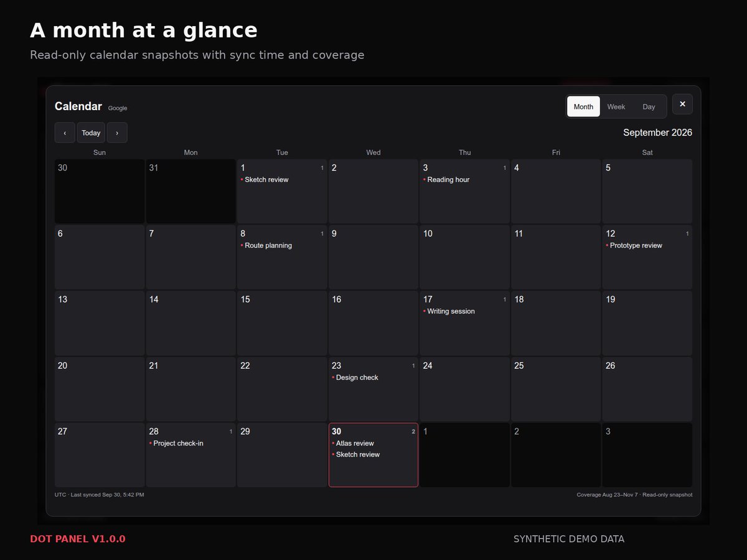The image size is (747, 560).
Task: Click the Google source label
Action: pos(118,108)
